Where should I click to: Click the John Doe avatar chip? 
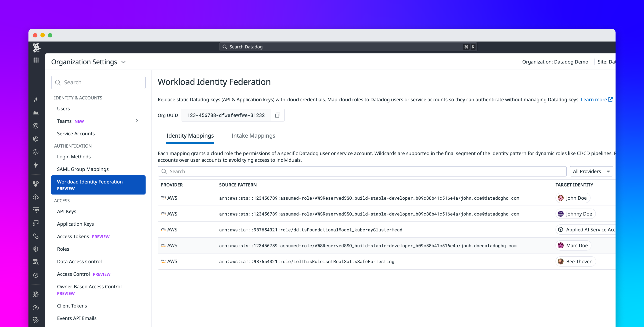pos(573,198)
